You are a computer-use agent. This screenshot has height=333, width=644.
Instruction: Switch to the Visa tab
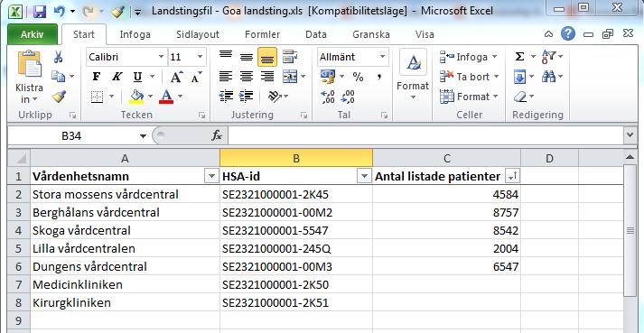tap(425, 34)
